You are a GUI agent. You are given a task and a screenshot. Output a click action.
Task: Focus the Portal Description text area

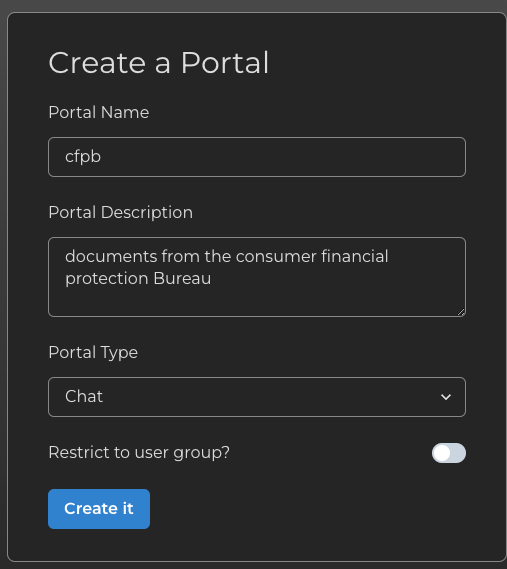pyautogui.click(x=257, y=277)
